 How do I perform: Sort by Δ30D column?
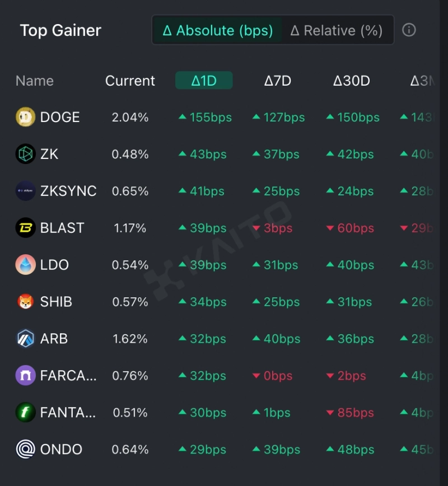click(x=352, y=81)
